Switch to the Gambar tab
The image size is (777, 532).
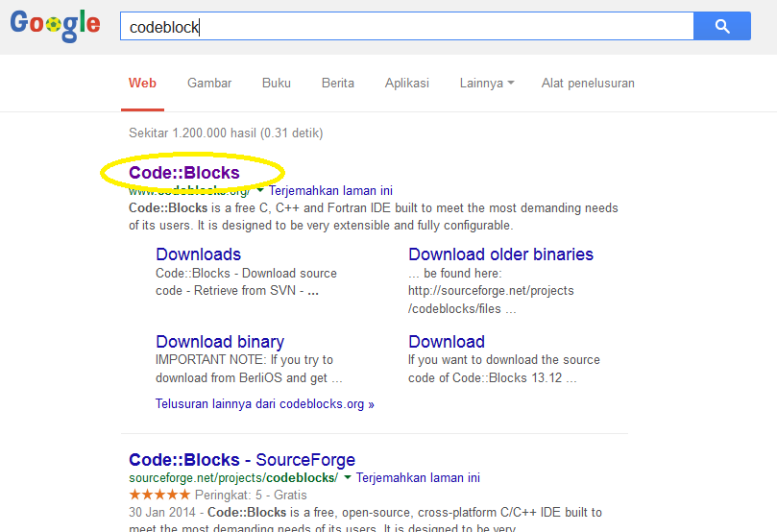(x=209, y=84)
